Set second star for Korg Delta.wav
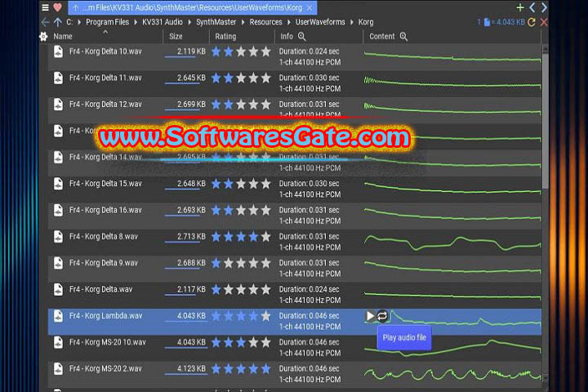 coord(229,290)
